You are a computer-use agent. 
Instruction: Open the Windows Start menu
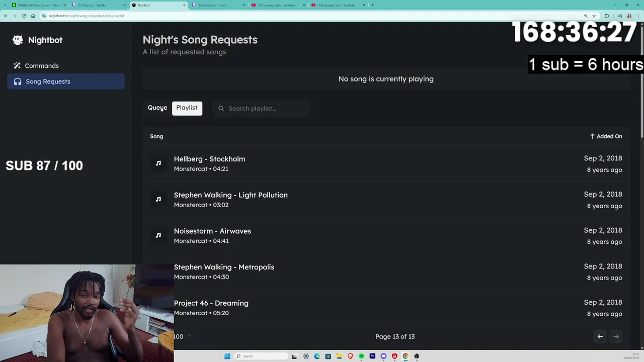pos(227,356)
